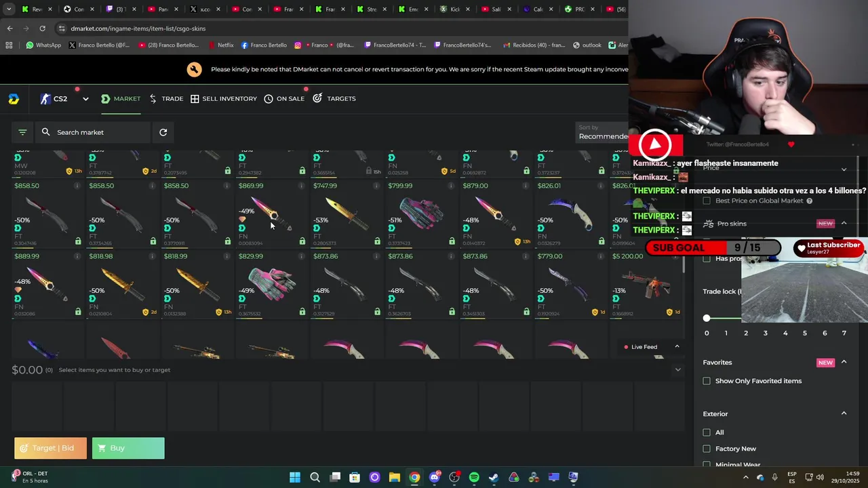Screen dimensions: 868x488
Task: Select the $799.99 pink gloves item
Action: click(x=420, y=214)
